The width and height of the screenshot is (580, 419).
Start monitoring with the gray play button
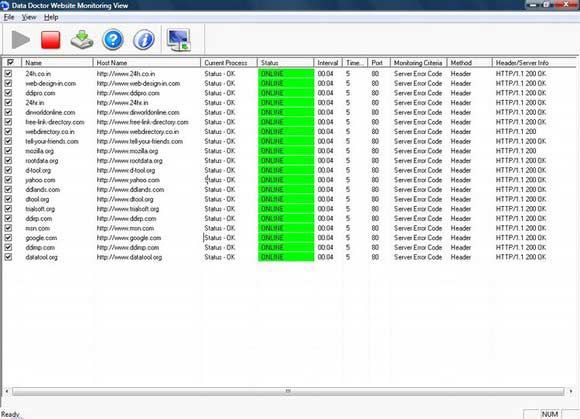click(21, 40)
